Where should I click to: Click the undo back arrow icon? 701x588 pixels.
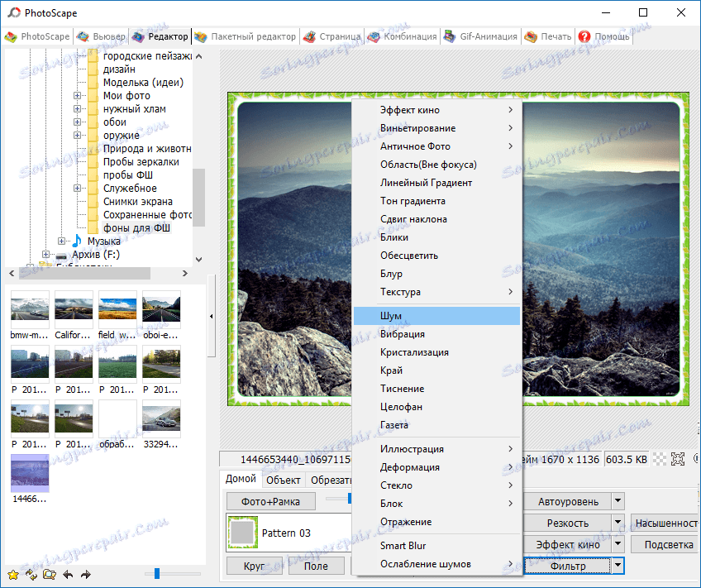tap(68, 574)
